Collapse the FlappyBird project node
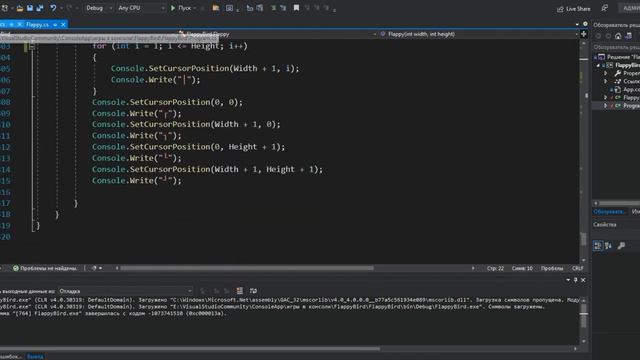This screenshot has width=640, height=360. click(599, 65)
